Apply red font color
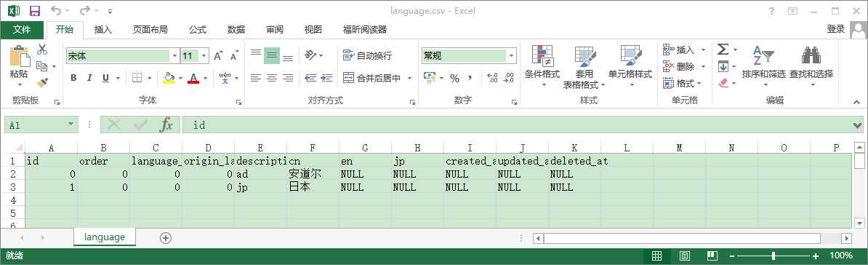Image resolution: width=868 pixels, height=265 pixels. point(193,78)
